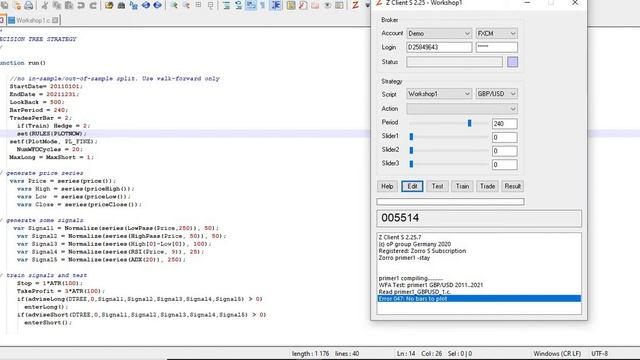The width and height of the screenshot is (640, 360).
Task: Click the empty progress bar below buttons
Action: tap(450, 202)
